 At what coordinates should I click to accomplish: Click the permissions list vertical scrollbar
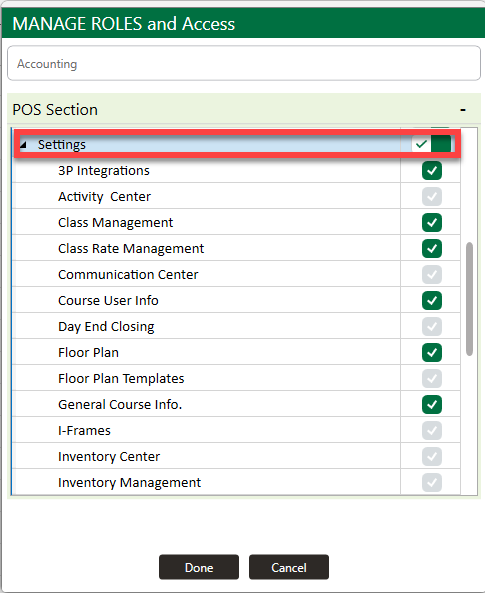click(469, 299)
